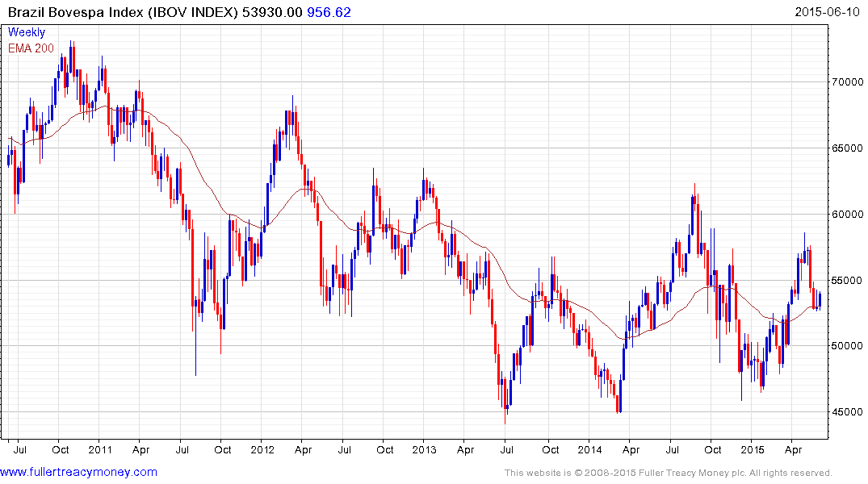
Task: Click the 2013 year axis label
Action: (x=424, y=449)
